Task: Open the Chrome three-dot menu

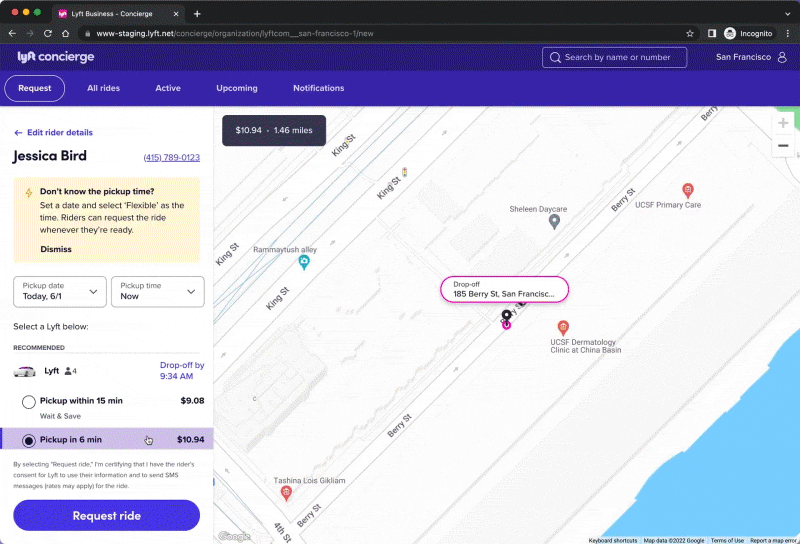Action: [788, 33]
